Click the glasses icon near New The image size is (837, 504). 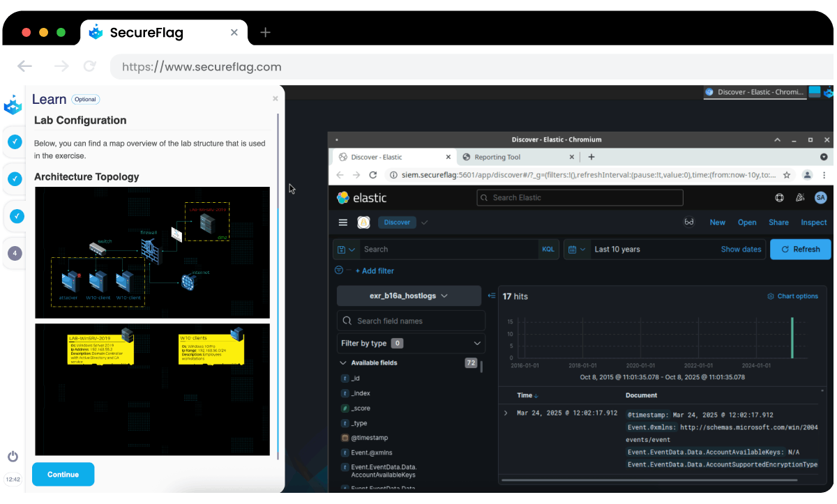689,222
